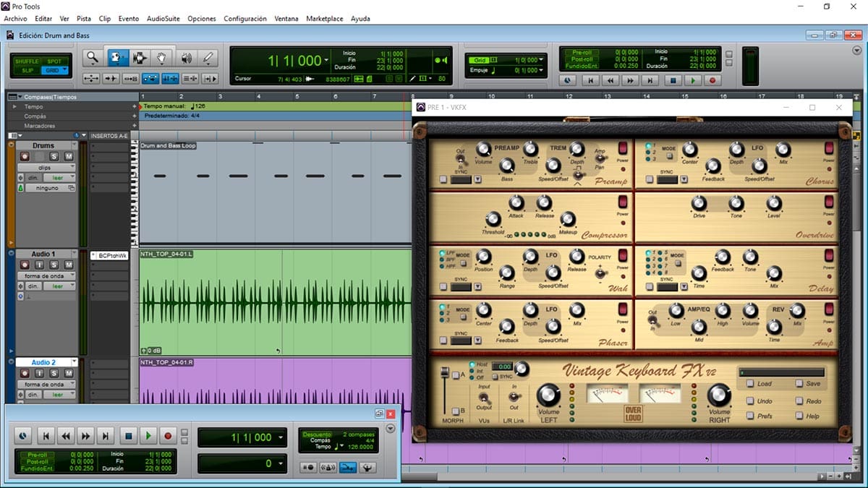Solo the Audio 1 track

(54, 265)
